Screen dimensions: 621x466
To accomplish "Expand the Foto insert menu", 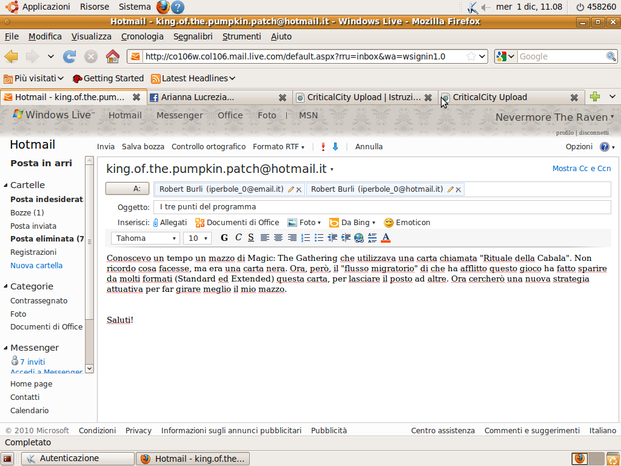I will 304,223.
